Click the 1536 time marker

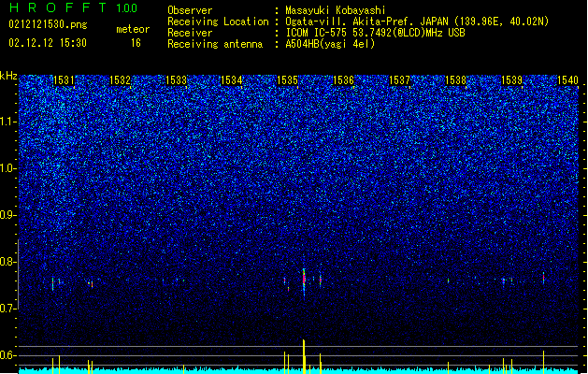[343, 80]
